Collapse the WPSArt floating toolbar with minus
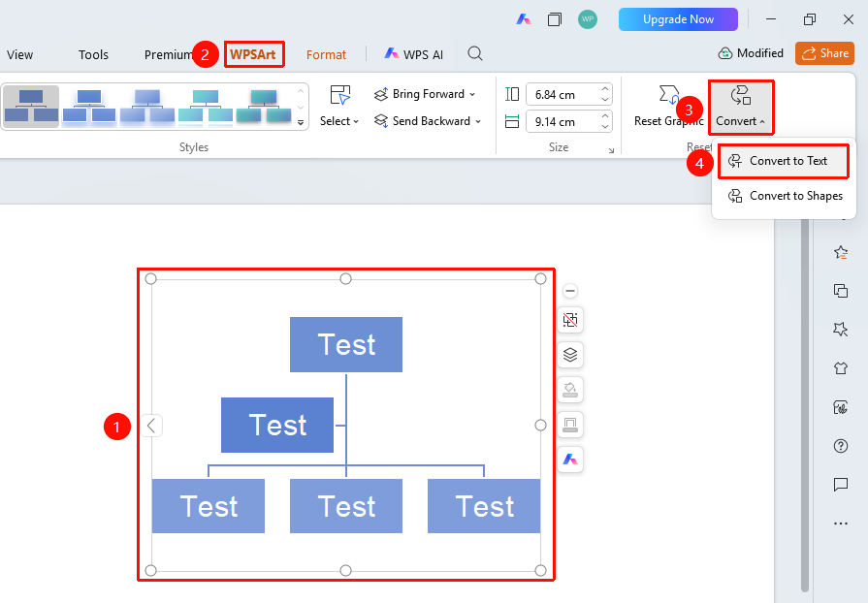The height and width of the screenshot is (603, 868). (570, 291)
